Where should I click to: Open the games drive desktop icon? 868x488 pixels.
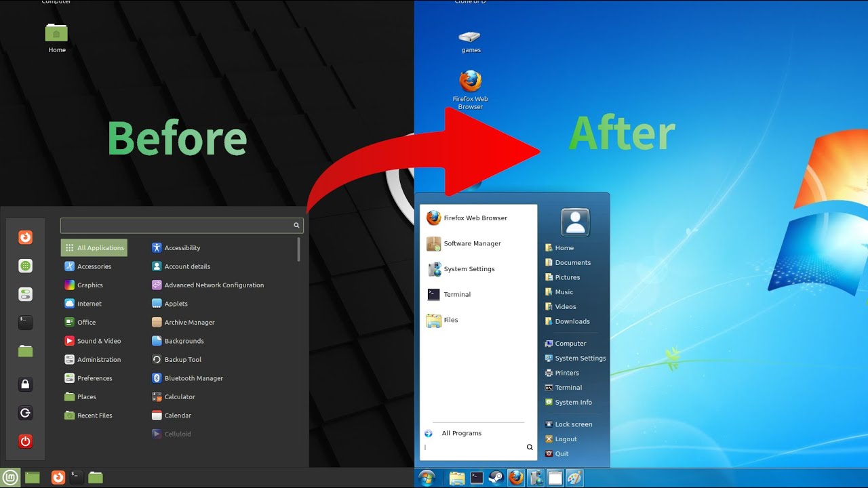[x=470, y=41]
